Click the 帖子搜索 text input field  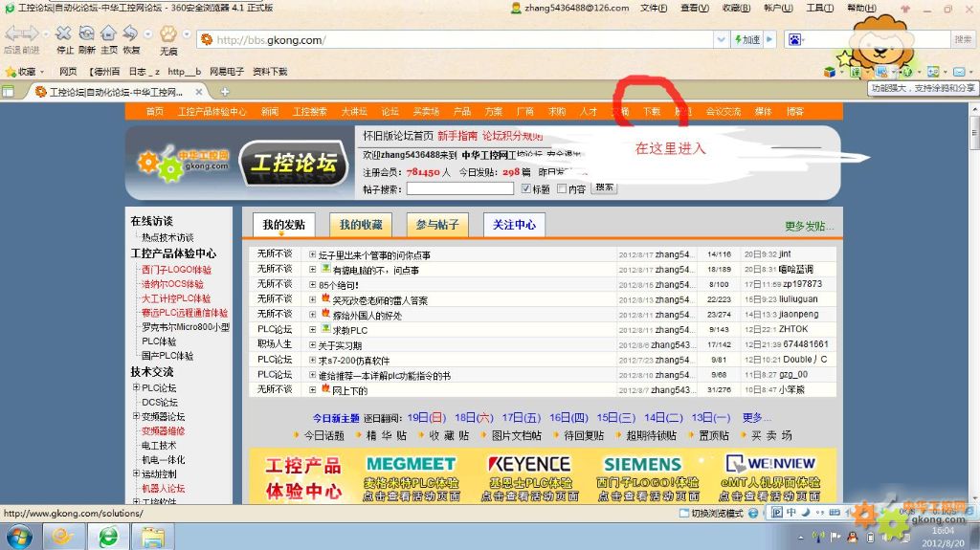(x=460, y=188)
